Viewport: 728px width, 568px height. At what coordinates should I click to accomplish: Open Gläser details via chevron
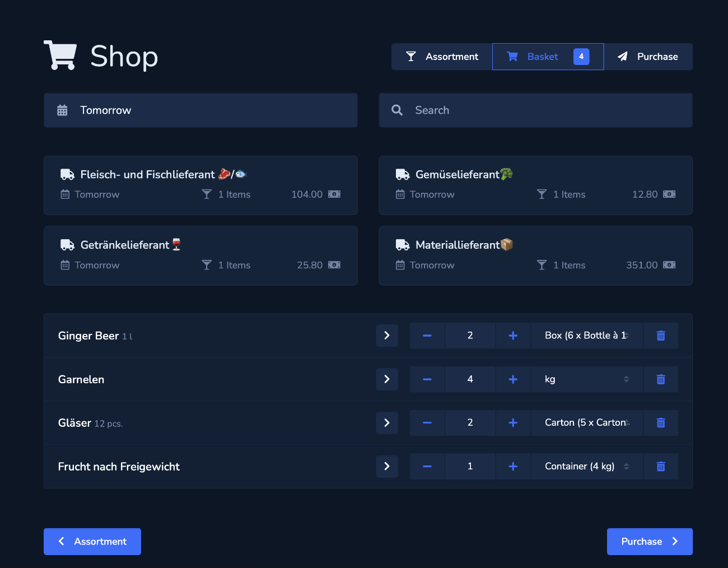[x=387, y=423]
